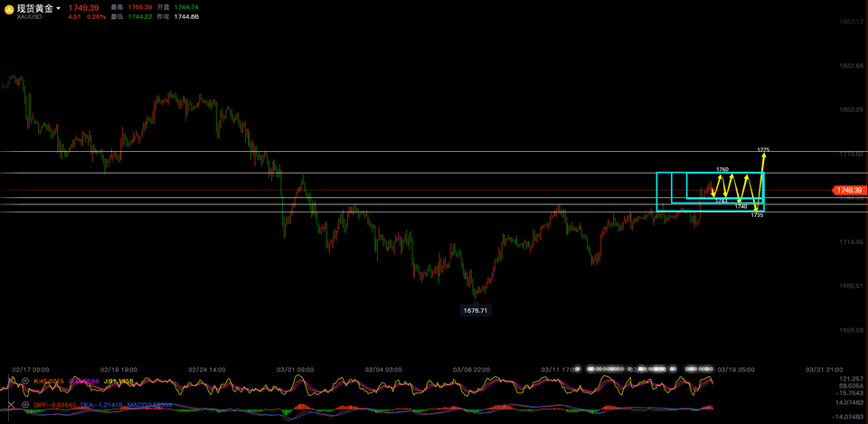Click the 03/08 22:00 time axis label

pos(472,369)
